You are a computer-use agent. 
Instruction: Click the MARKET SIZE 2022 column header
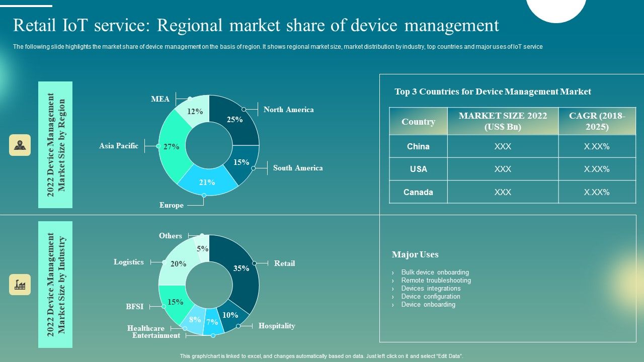tap(503, 121)
